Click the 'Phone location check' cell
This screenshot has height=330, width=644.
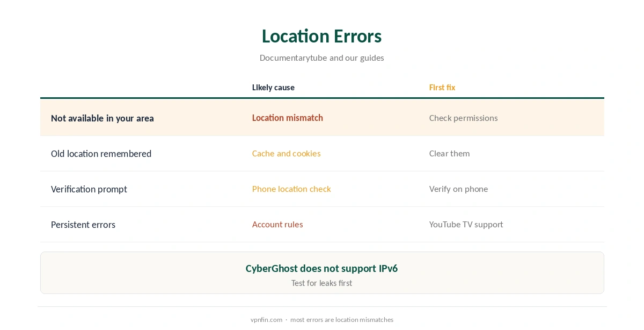point(291,189)
